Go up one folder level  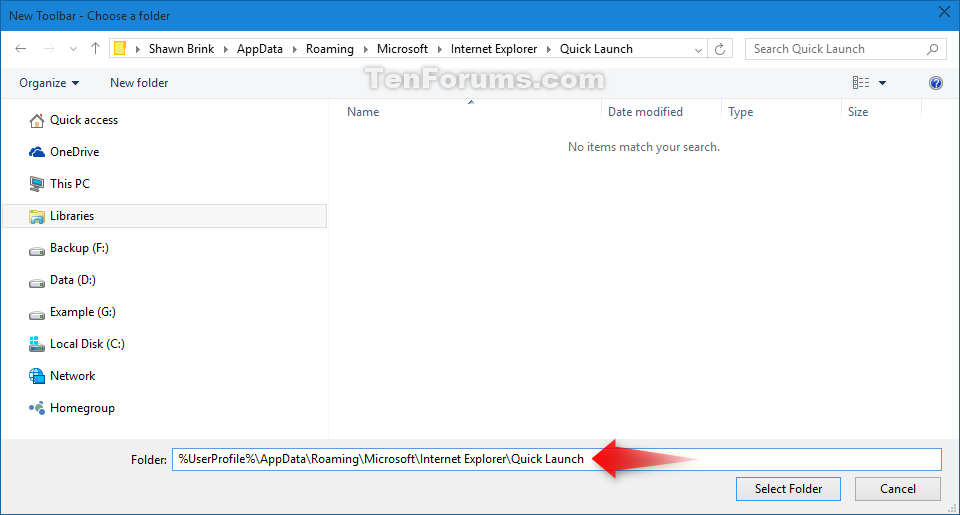(x=96, y=48)
